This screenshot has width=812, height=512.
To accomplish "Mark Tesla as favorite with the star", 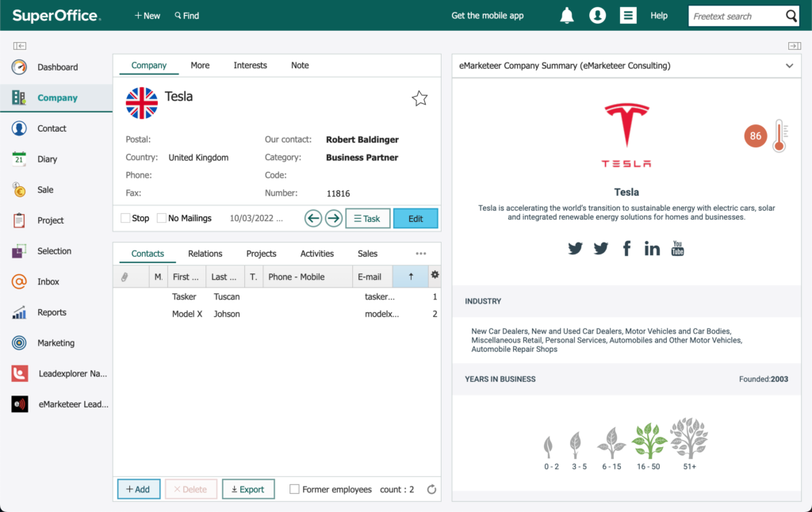I will [419, 98].
